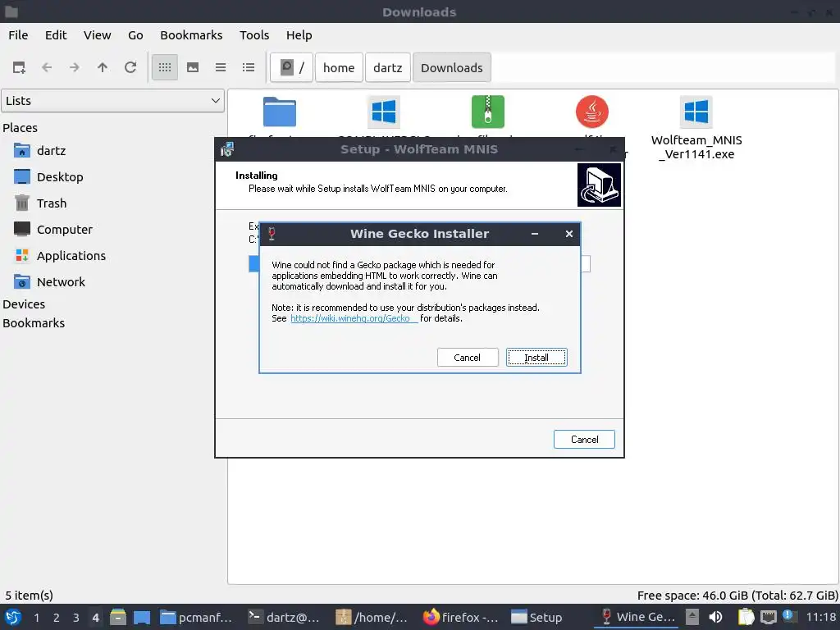Switch to Setup taskbar window
This screenshot has height=630, width=840.
536,617
